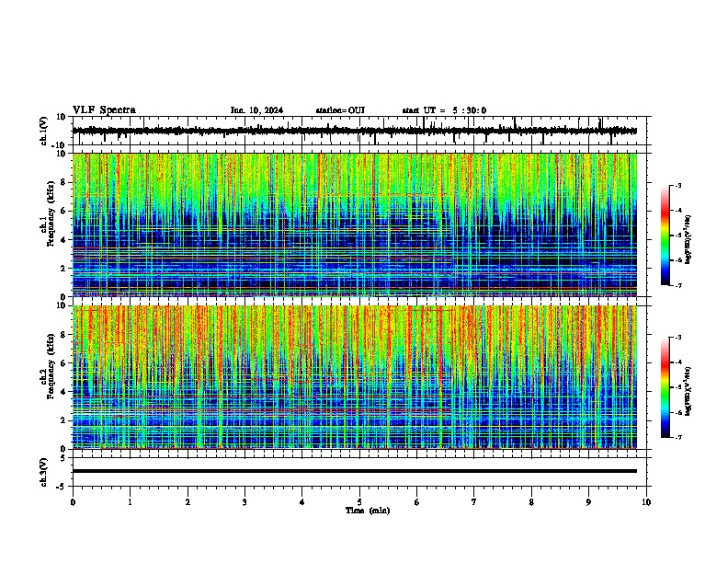The image size is (728, 563).
Task: Click the ch.1 spectrogram 4 kHz tick label
Action: click(64, 240)
